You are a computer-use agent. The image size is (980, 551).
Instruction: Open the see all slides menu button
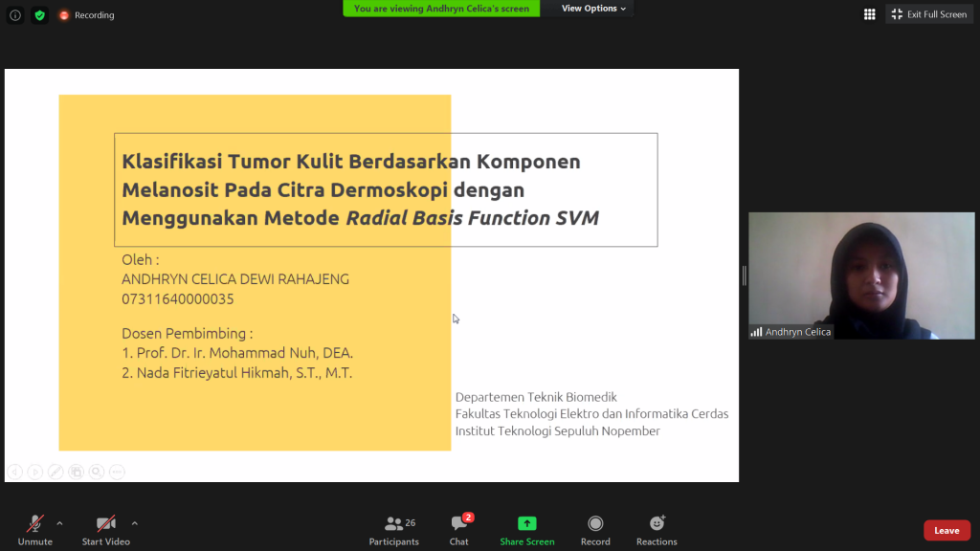click(x=76, y=472)
